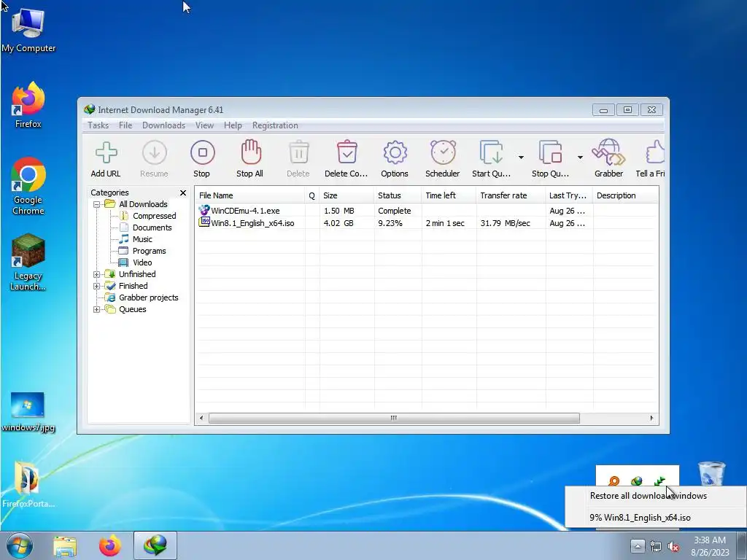Viewport: 747px width, 560px height.
Task: Click the scrollbar left arrow
Action: pos(201,418)
